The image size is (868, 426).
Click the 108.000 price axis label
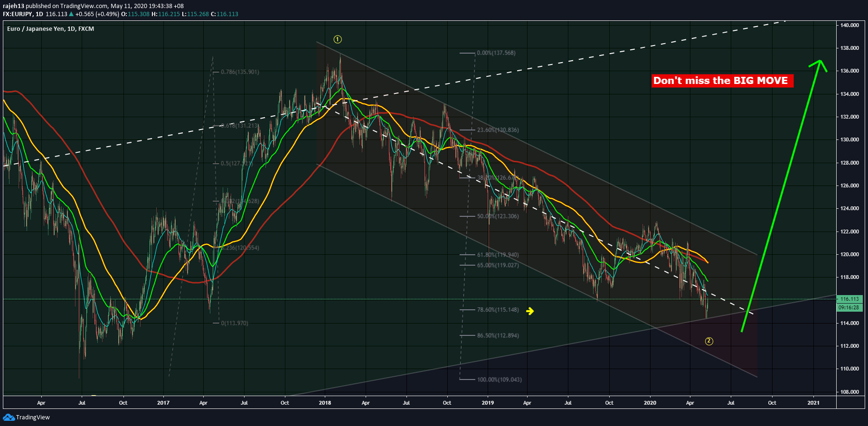click(849, 392)
